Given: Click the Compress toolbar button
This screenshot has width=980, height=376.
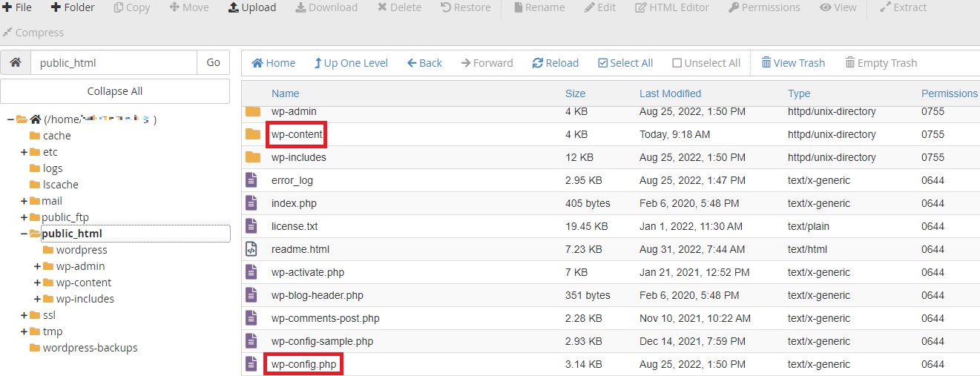Looking at the screenshot, I should point(33,33).
